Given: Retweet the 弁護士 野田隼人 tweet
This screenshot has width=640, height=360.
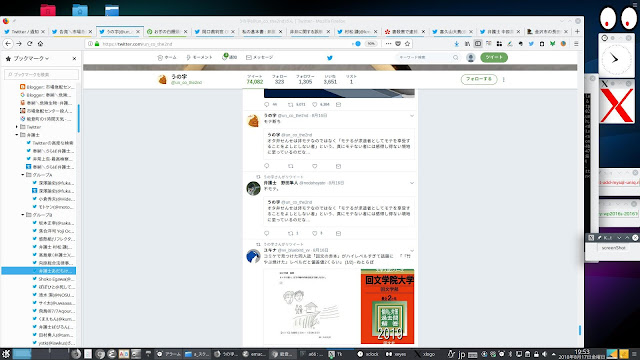Looking at the screenshot, I should 291,233.
